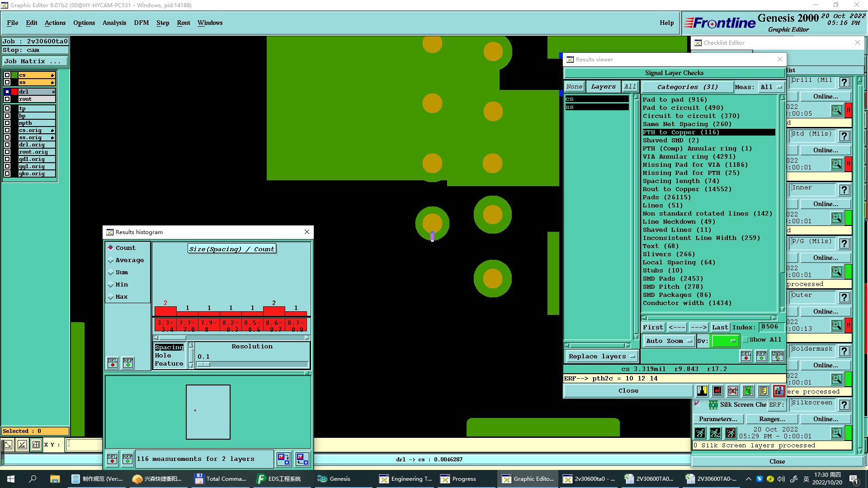Click the crossed-out REF icon
Image resolution: width=868 pixels, height=488 pixels.
(x=733, y=391)
